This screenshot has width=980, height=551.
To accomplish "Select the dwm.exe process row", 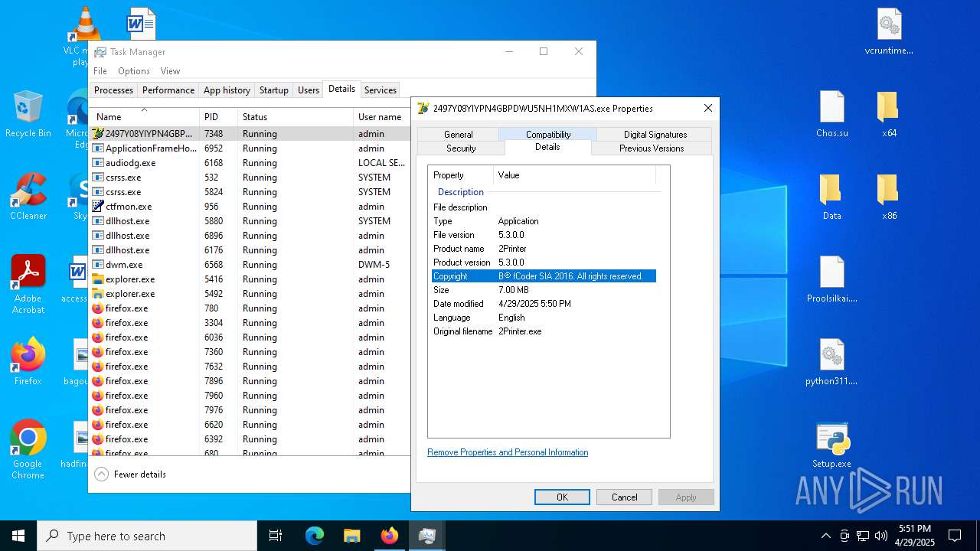I will coord(250,265).
